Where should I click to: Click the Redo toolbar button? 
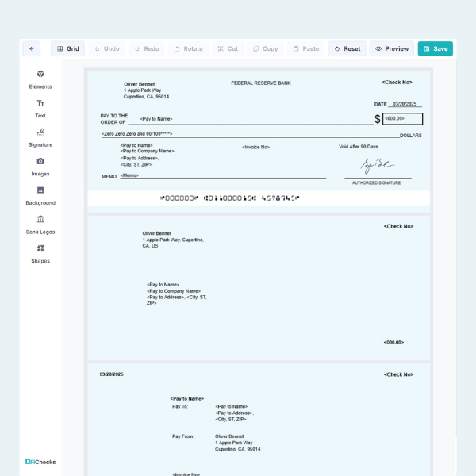(147, 48)
